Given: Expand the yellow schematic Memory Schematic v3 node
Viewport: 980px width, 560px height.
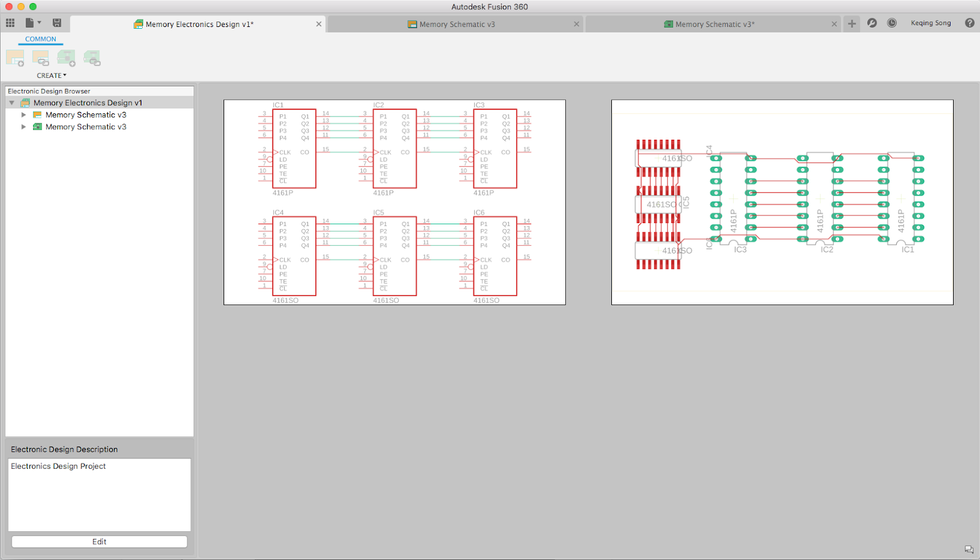Looking at the screenshot, I should click(x=23, y=115).
